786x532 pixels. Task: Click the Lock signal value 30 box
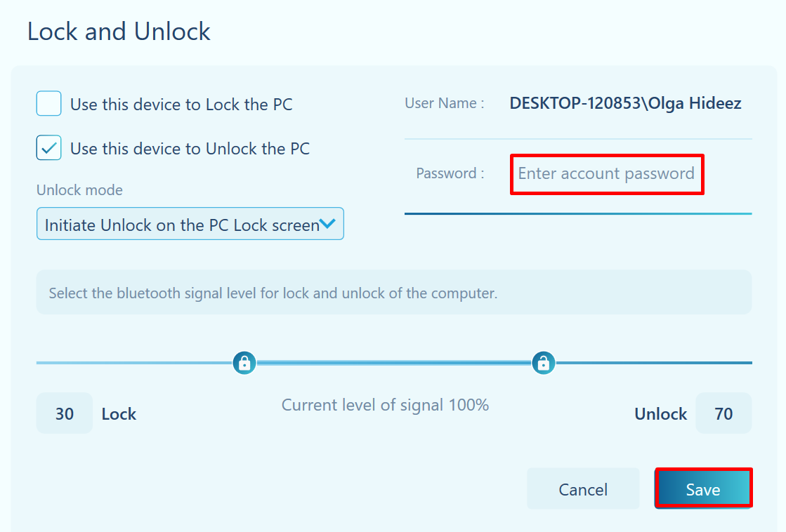point(65,413)
